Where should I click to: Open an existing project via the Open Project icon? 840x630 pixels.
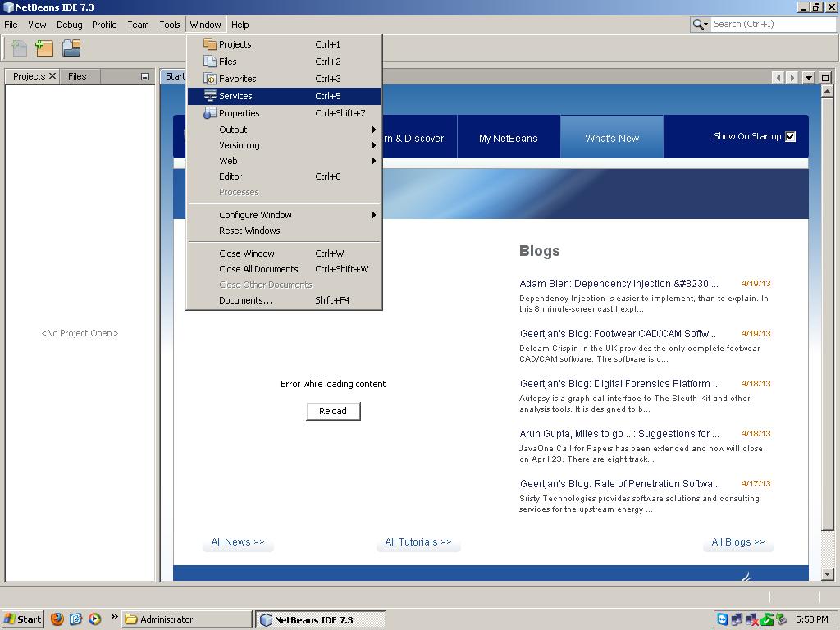71,48
